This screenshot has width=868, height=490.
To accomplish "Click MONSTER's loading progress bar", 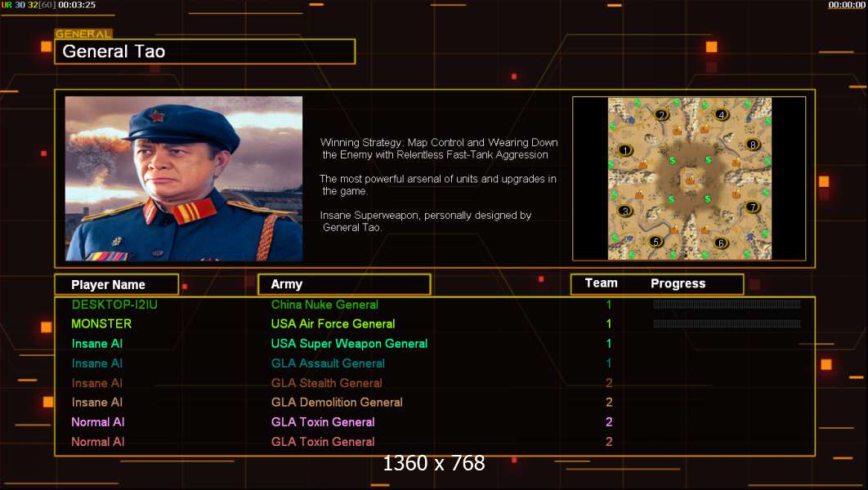I will 727,323.
